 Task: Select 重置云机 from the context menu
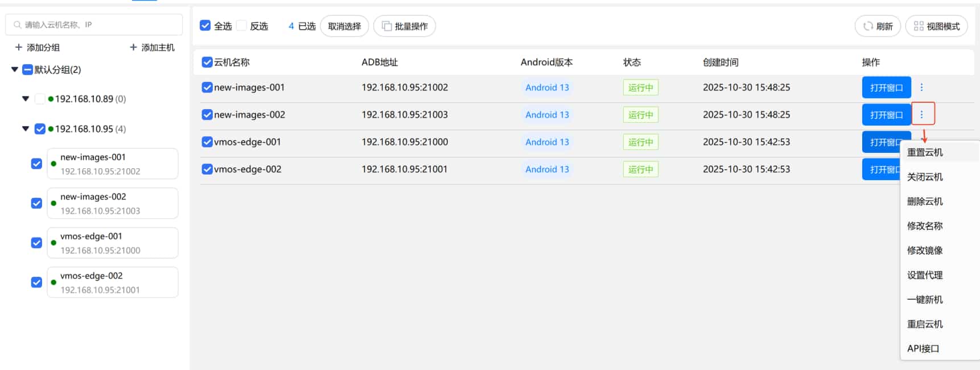[925, 152]
